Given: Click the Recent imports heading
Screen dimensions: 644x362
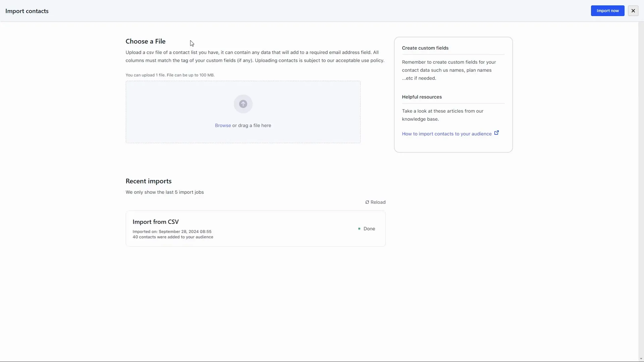Looking at the screenshot, I should [x=149, y=181].
